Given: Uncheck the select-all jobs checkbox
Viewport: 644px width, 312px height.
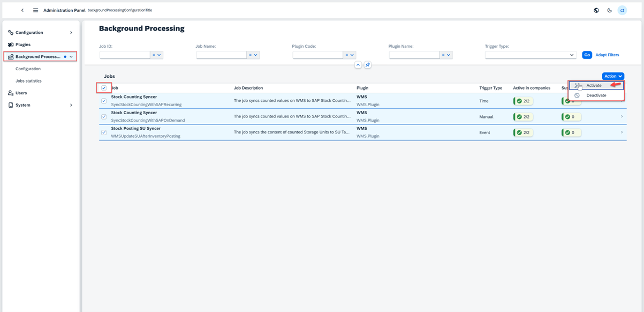Looking at the screenshot, I should [103, 88].
